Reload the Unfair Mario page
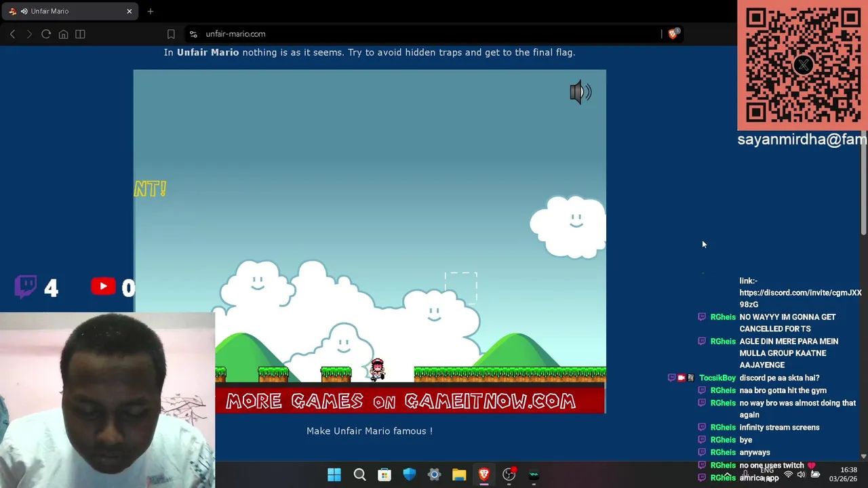The width and height of the screenshot is (868, 488). tap(46, 34)
